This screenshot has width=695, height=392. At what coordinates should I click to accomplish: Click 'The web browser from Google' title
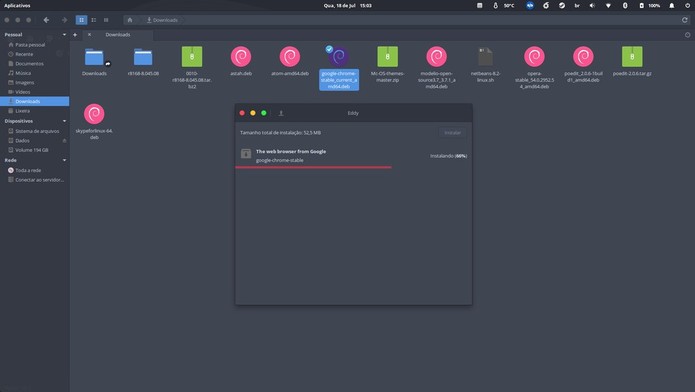coord(291,151)
